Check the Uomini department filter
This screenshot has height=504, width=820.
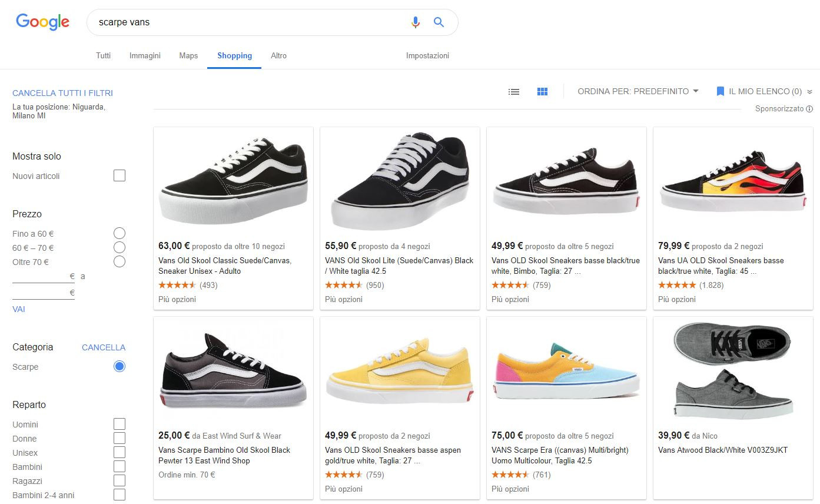[119, 424]
